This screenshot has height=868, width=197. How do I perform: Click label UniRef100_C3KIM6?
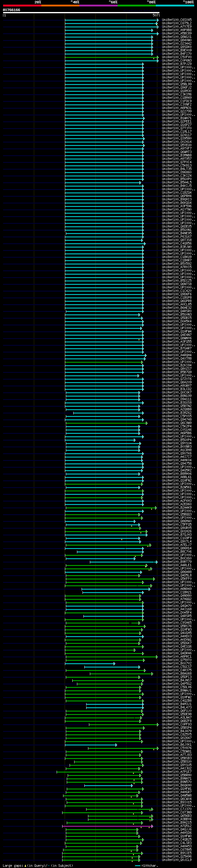pyautogui.click(x=177, y=94)
